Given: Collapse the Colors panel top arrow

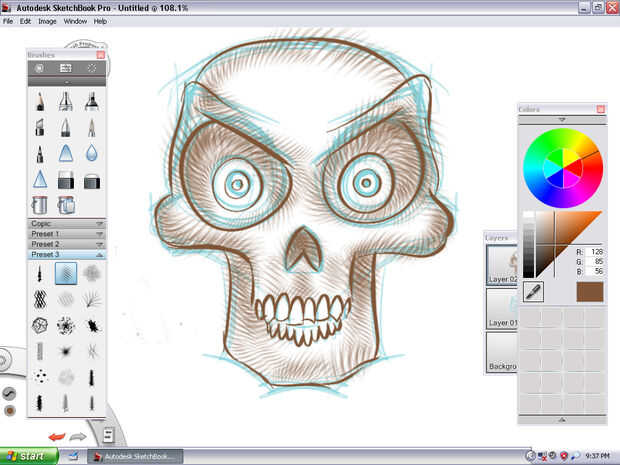Looking at the screenshot, I should 562,119.
